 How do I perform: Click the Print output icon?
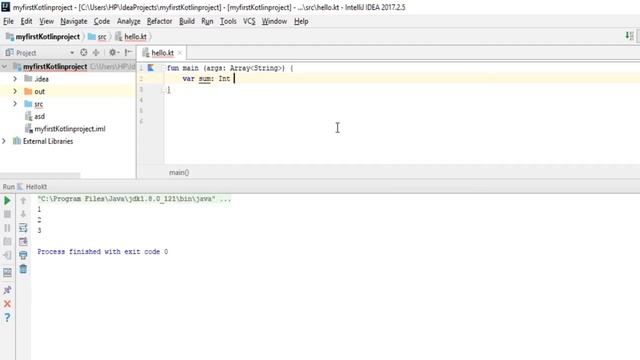pos(23,255)
